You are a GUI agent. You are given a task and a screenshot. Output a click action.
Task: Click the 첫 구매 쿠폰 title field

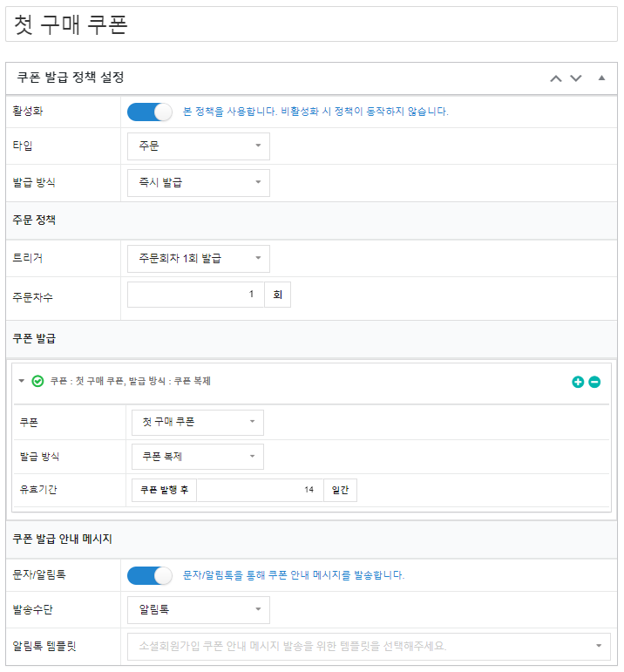312,24
